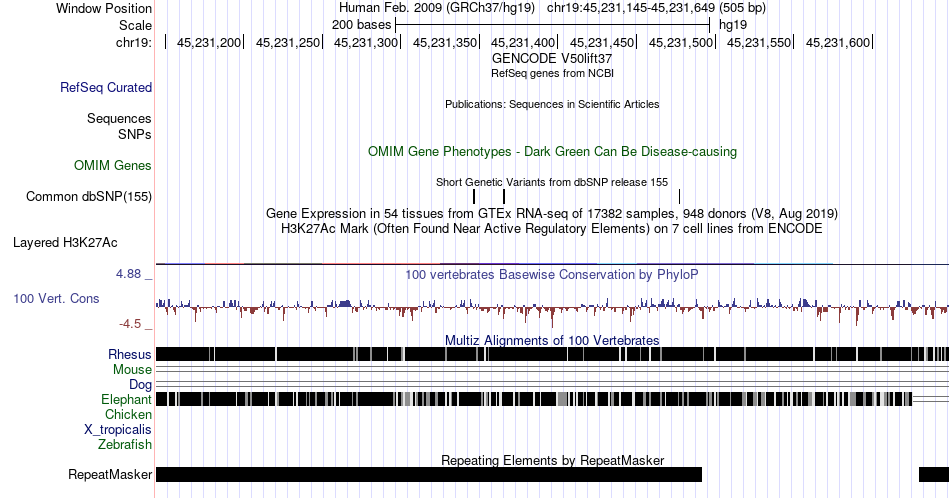Screen dimensions: 950x498
Task: Select the Common dbSNP(155) track label
Action: click(89, 196)
